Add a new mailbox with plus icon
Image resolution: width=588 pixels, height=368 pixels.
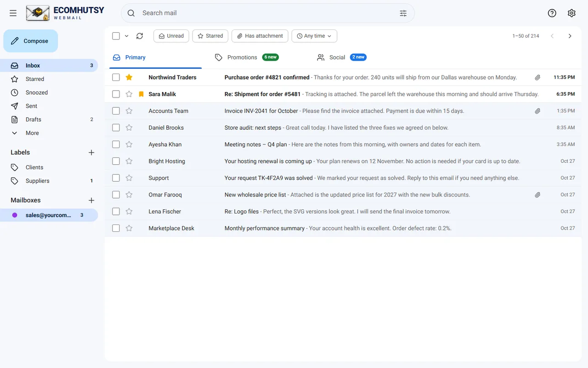[91, 201]
